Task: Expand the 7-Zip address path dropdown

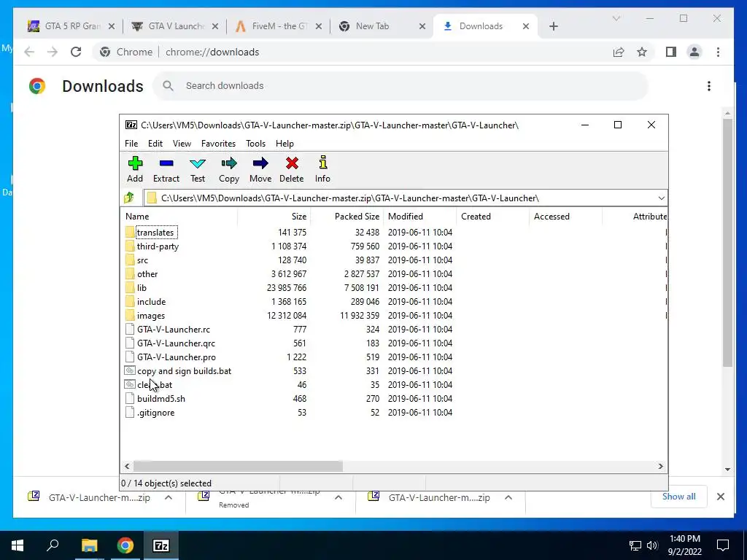Action: tap(661, 198)
